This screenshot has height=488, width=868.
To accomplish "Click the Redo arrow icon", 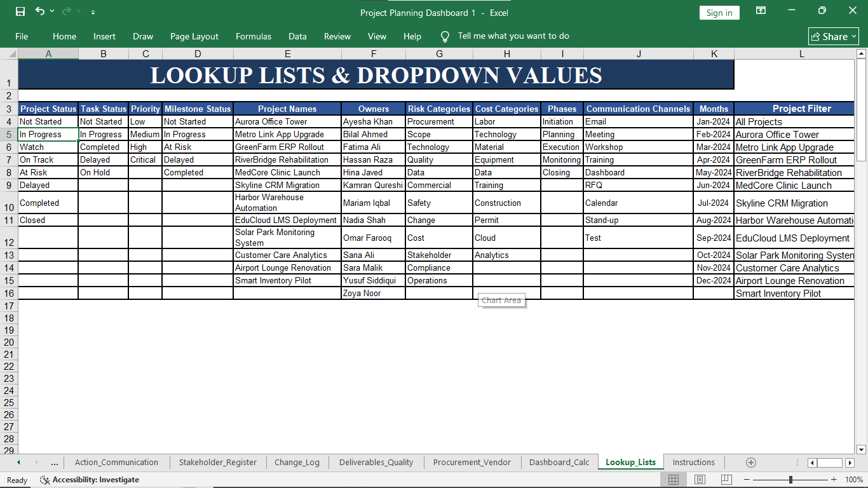I will (67, 11).
